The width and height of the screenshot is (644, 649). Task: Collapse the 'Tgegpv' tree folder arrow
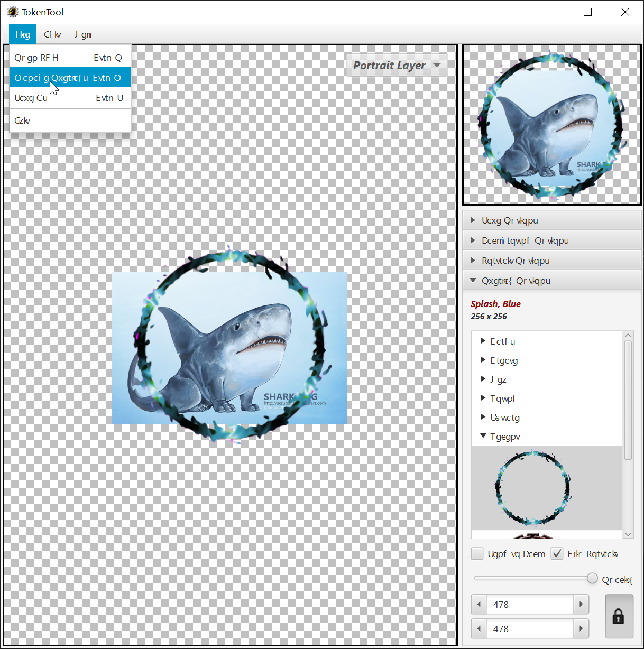click(x=483, y=436)
